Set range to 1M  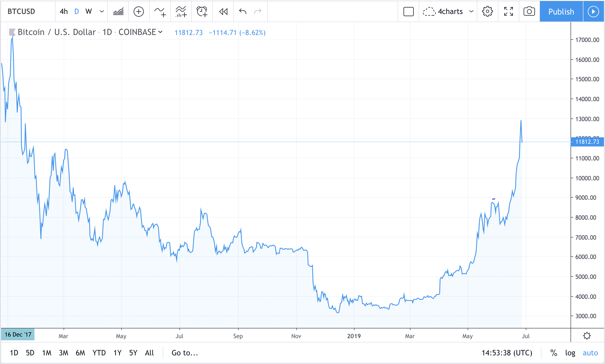pyautogui.click(x=47, y=353)
